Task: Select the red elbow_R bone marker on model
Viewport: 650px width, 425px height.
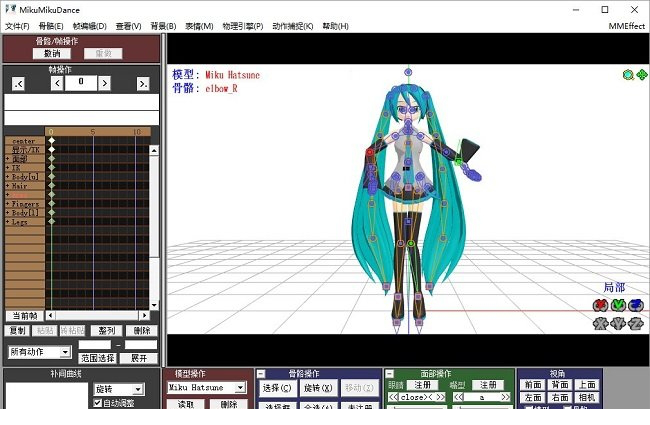Action: pos(370,152)
